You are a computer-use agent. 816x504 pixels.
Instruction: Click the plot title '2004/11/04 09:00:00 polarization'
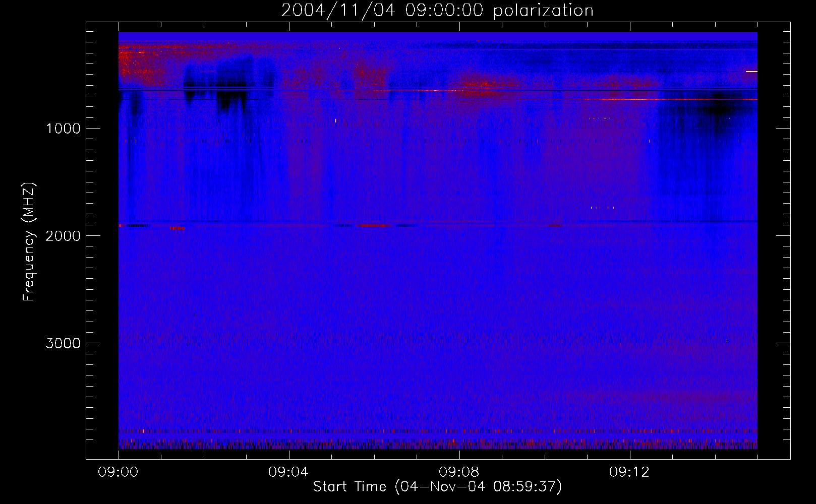coord(437,11)
